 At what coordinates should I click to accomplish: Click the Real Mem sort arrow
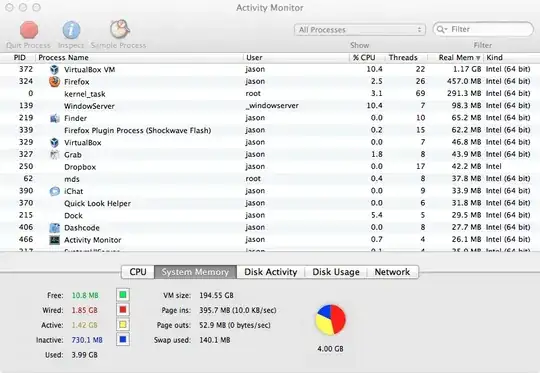coord(478,58)
